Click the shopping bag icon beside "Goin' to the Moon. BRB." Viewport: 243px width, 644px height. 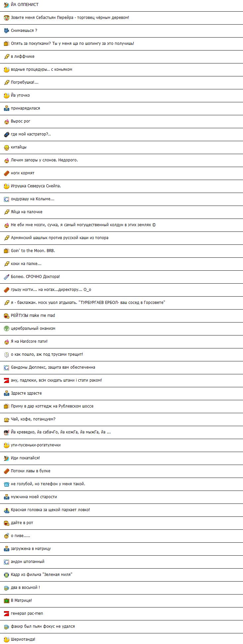coord(6,251)
